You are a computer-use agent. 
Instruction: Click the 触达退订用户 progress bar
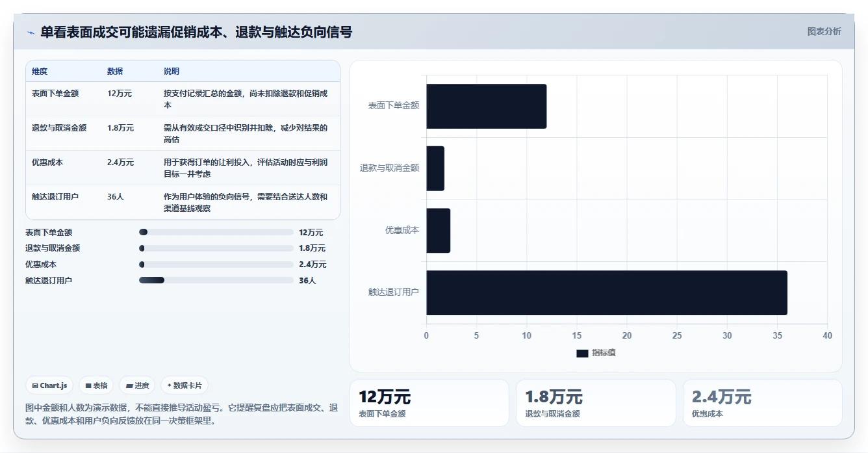coord(216,280)
